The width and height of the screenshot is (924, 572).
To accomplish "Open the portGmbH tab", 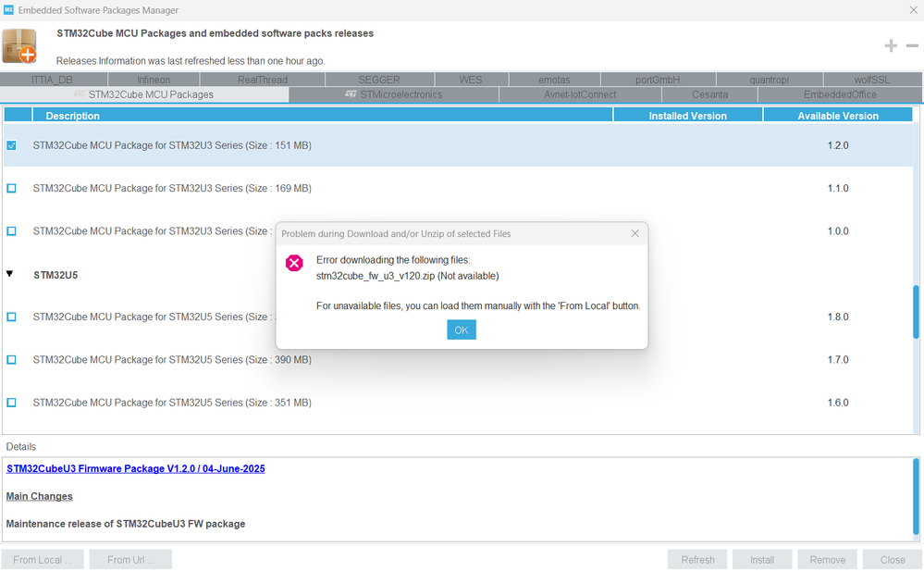I will 658,80.
